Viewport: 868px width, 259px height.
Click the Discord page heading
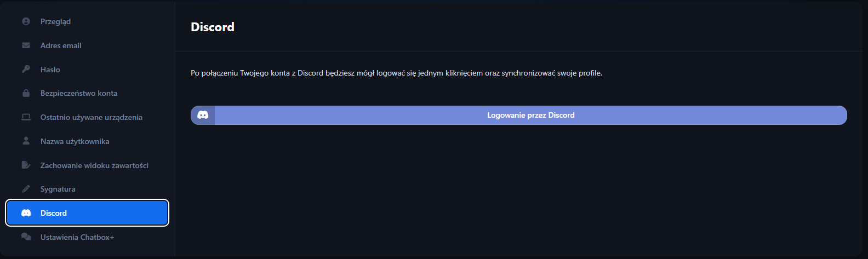213,27
